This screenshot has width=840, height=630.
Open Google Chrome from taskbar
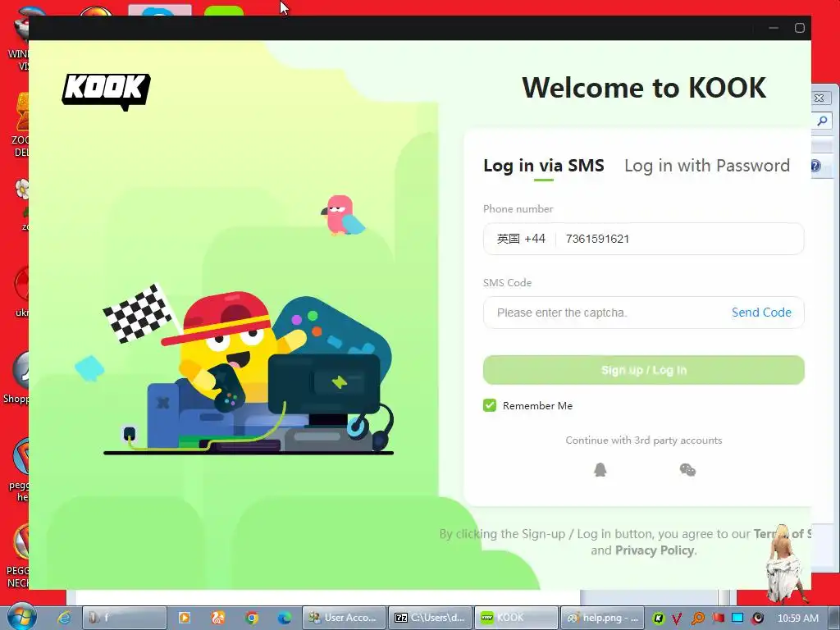(251, 618)
